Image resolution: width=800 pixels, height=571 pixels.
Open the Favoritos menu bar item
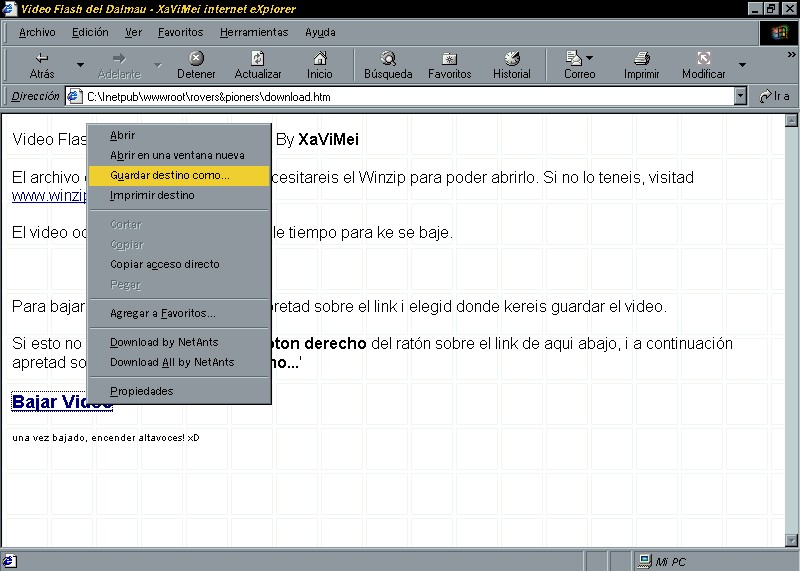pyautogui.click(x=180, y=32)
